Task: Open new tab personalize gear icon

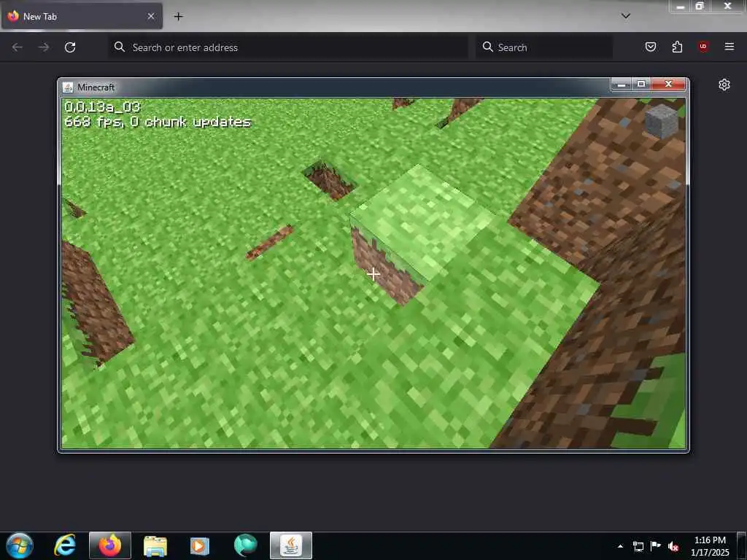Action: pyautogui.click(x=724, y=85)
